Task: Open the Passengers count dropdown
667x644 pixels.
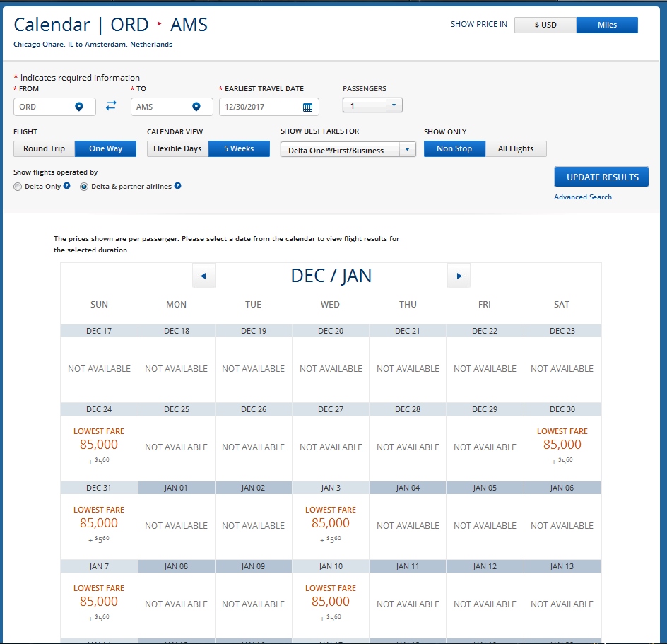Action: [372, 105]
